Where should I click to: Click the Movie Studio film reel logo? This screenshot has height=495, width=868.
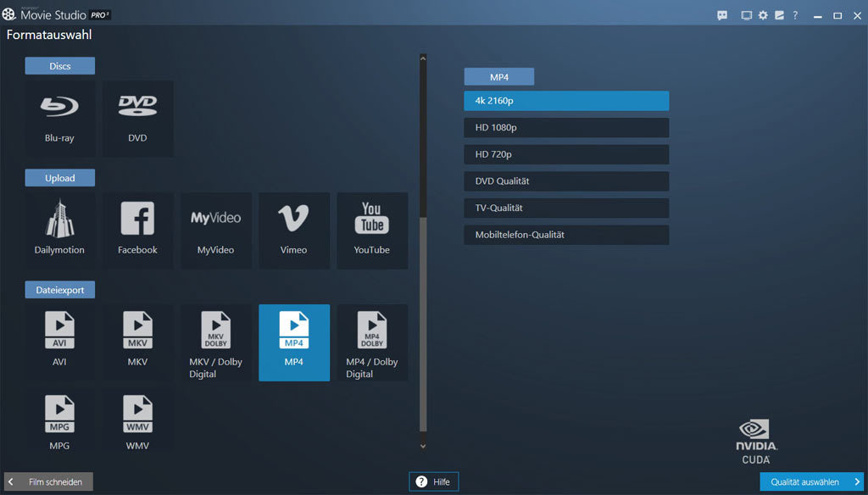(x=8, y=14)
